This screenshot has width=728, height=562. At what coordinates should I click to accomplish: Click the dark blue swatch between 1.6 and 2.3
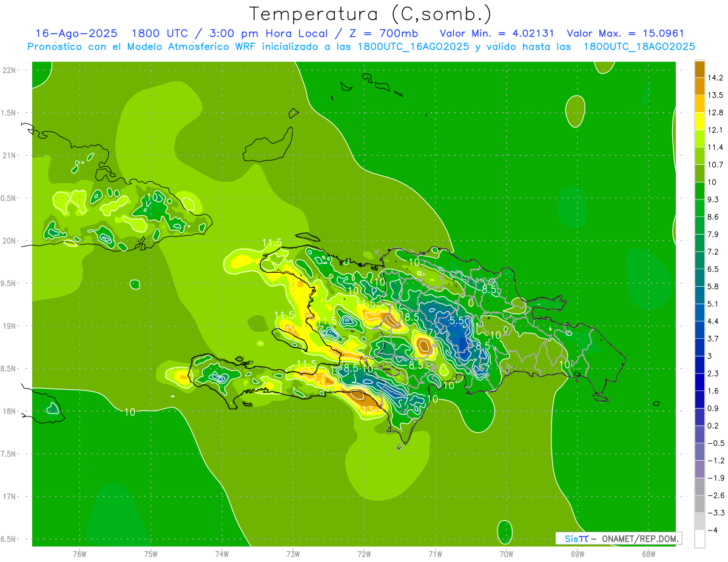pos(699,382)
